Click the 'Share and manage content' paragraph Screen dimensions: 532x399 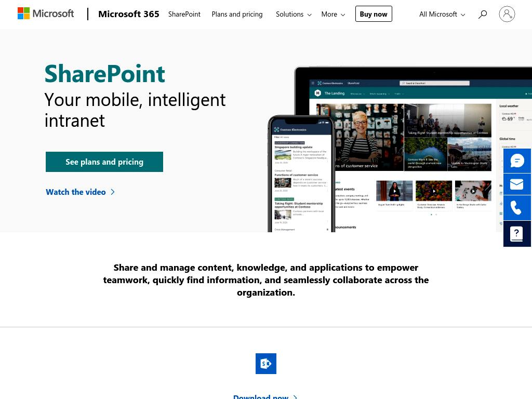point(266,280)
